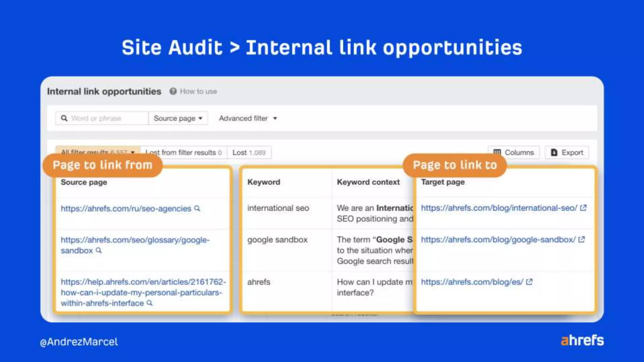
Task: Open the How to use link
Action: coord(198,91)
